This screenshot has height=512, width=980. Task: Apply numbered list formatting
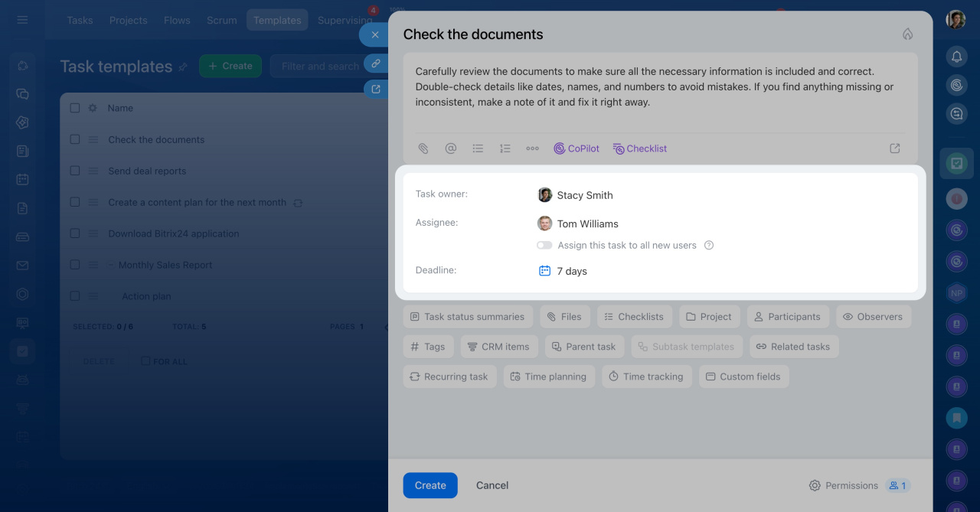tap(505, 148)
